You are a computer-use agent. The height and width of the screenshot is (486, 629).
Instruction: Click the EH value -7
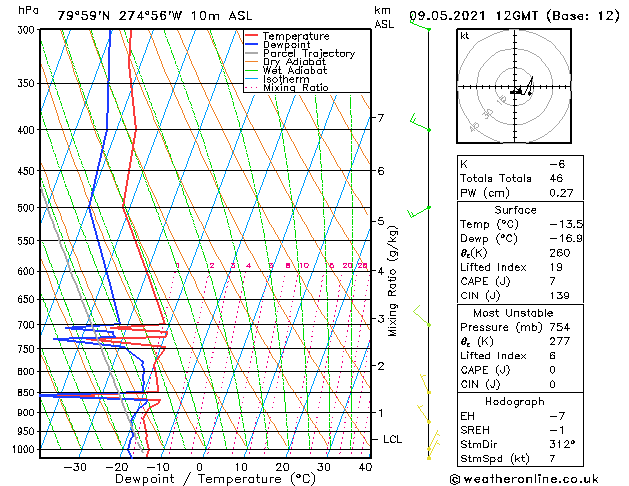click(x=557, y=416)
